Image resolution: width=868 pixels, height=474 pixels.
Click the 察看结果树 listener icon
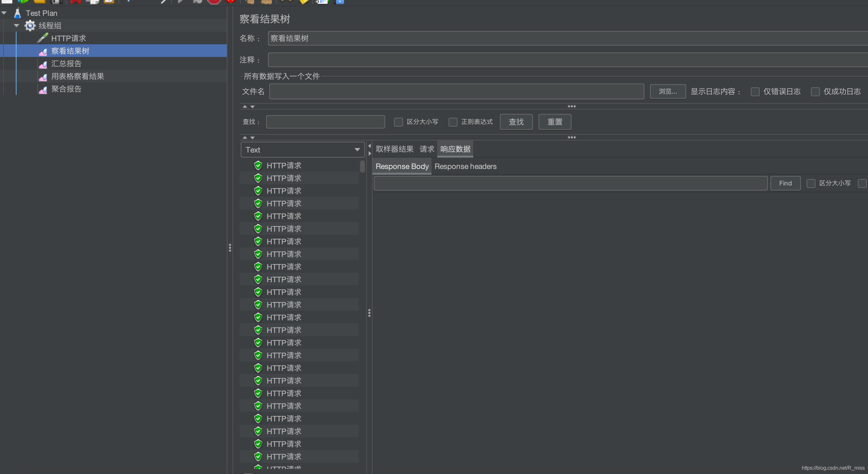coord(43,51)
